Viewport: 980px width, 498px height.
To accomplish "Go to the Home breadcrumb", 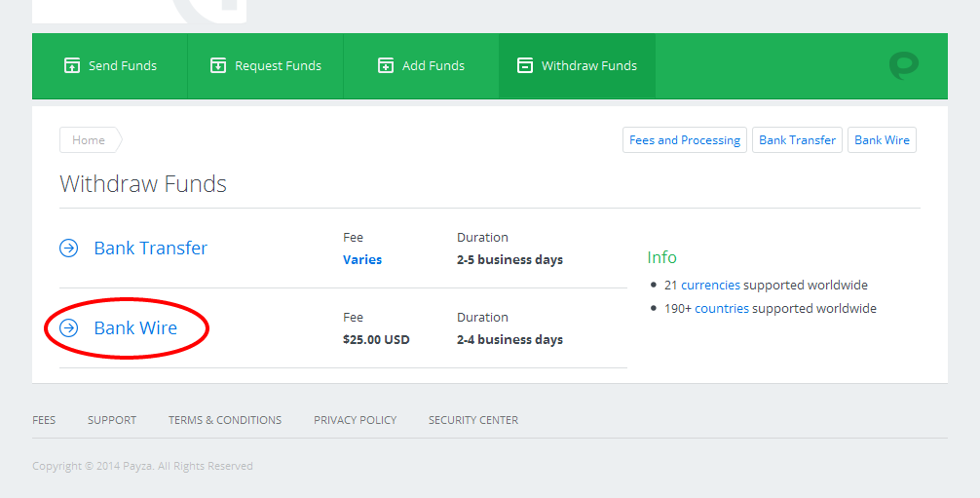I will 90,140.
